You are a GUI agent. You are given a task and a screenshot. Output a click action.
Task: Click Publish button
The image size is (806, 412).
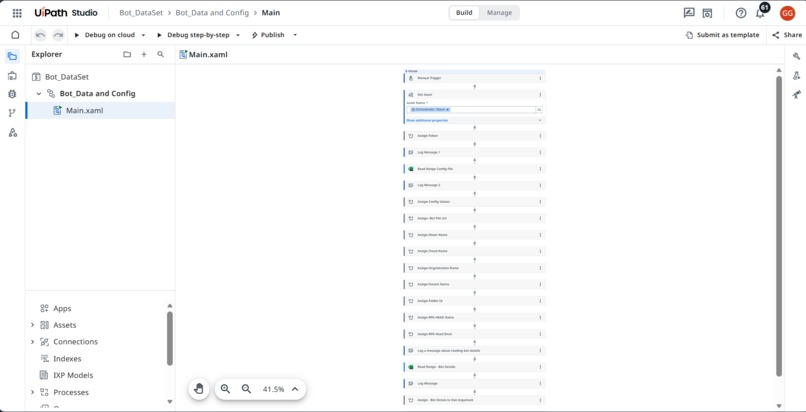268,35
